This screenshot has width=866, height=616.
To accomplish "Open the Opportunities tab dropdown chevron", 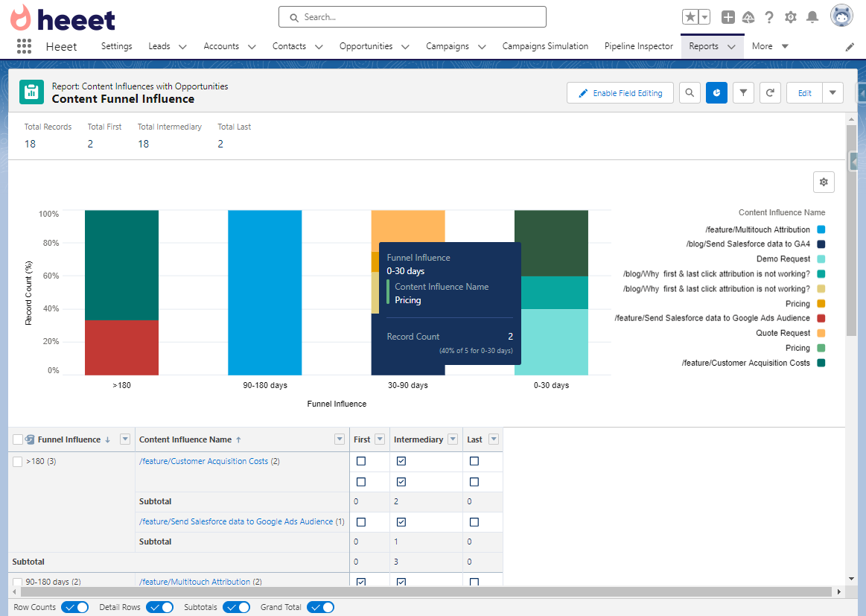I will click(x=405, y=47).
